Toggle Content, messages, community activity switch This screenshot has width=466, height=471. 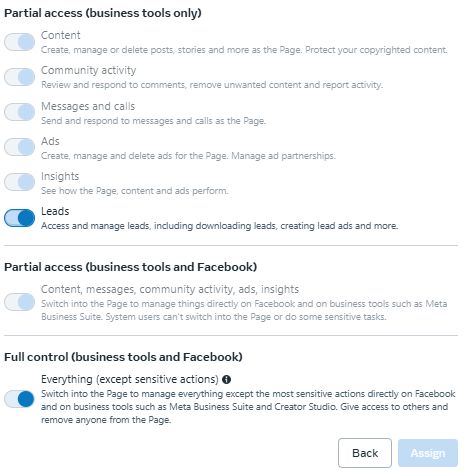pos(19,302)
